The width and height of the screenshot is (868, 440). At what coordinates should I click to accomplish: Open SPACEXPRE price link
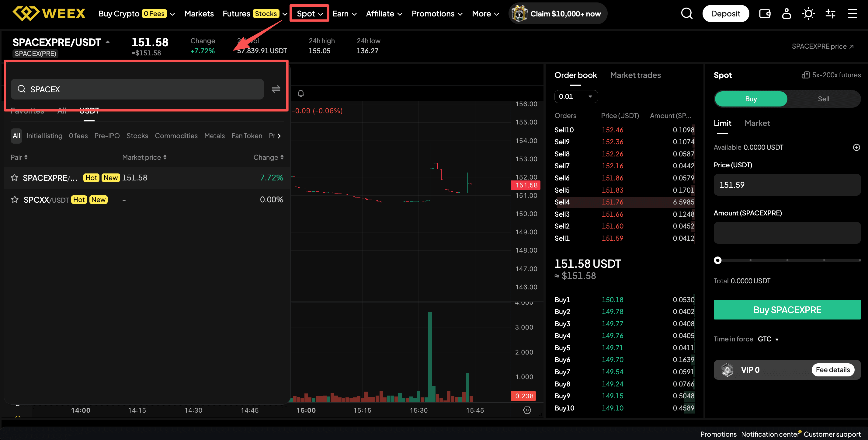click(822, 46)
